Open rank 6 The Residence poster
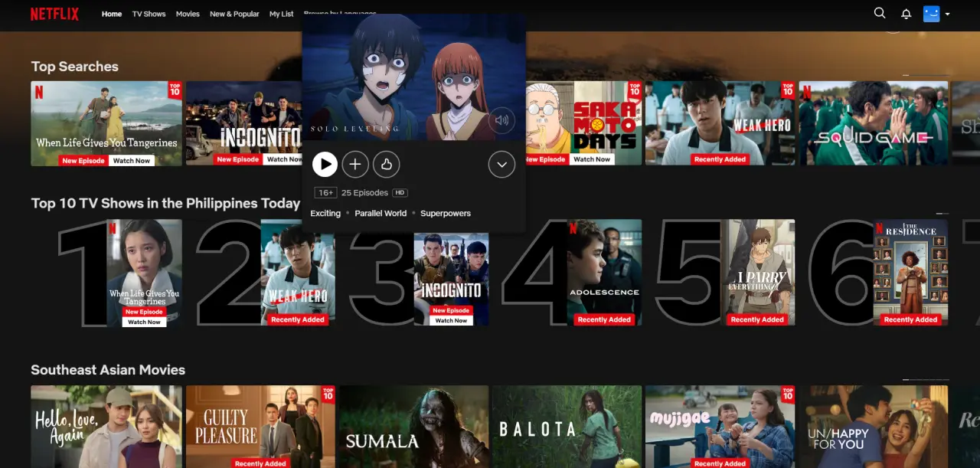Image resolution: width=980 pixels, height=468 pixels. coord(910,273)
